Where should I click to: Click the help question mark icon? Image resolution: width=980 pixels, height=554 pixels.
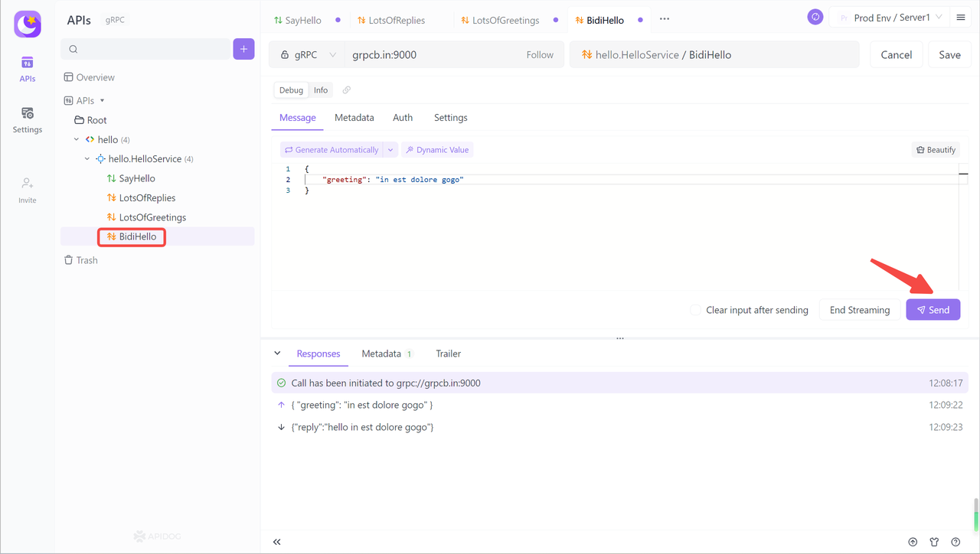tap(955, 542)
